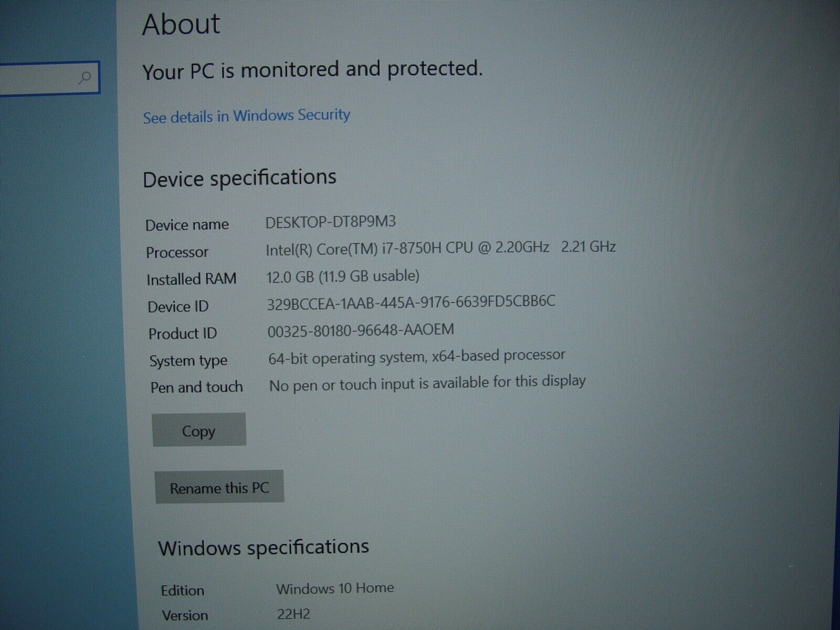Select 'Your PC is monitored and protected.' text
Image resolution: width=840 pixels, height=630 pixels.
(x=312, y=70)
